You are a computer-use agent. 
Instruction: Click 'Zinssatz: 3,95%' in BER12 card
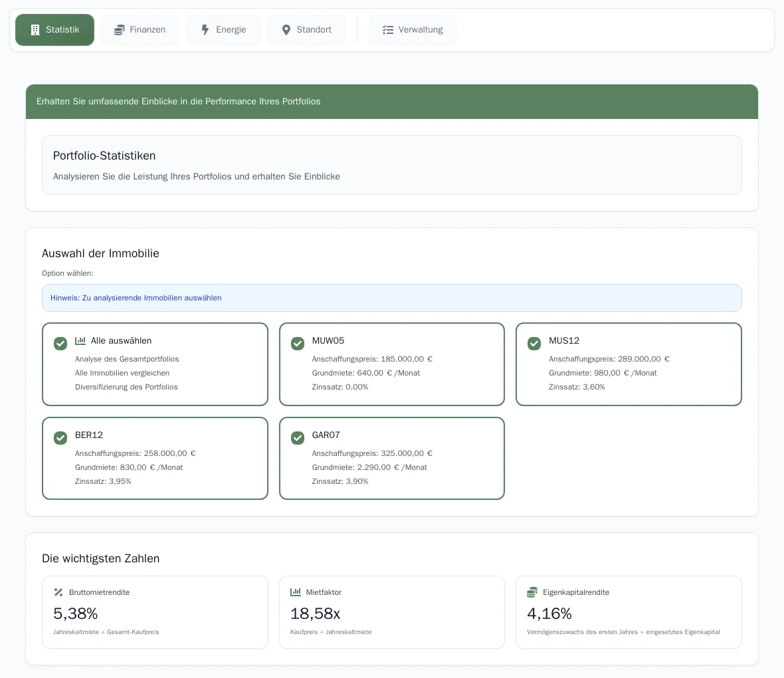[103, 481]
